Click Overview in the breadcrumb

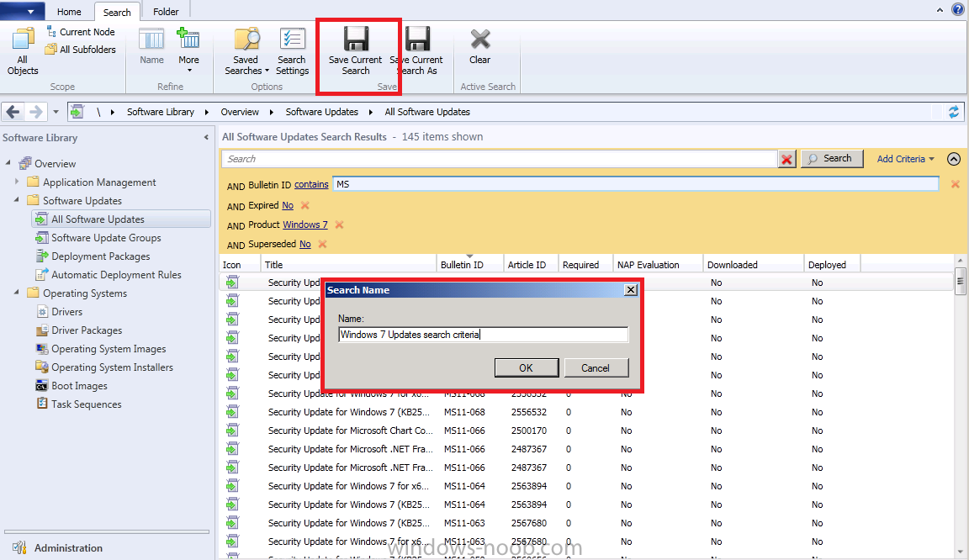click(x=240, y=112)
